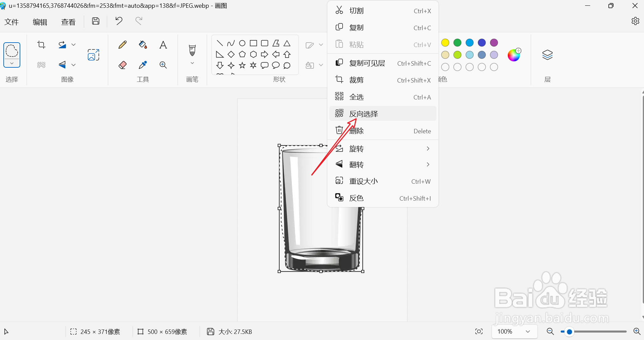Select the free-form selection tool

[12, 51]
